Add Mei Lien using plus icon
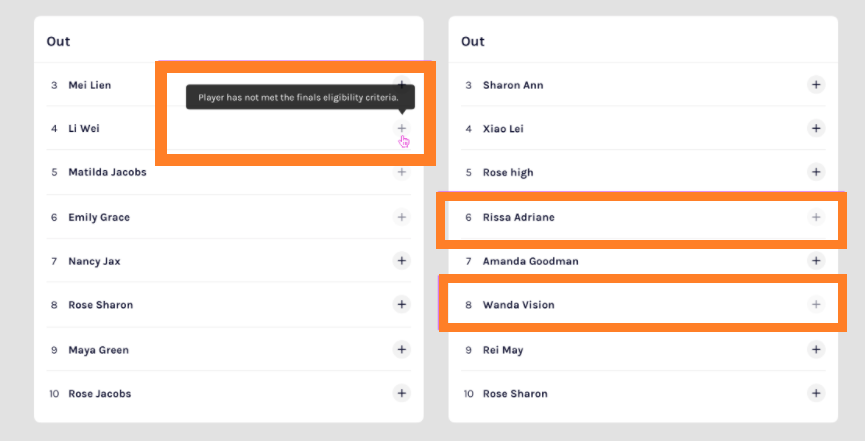The image size is (865, 441). (x=402, y=84)
